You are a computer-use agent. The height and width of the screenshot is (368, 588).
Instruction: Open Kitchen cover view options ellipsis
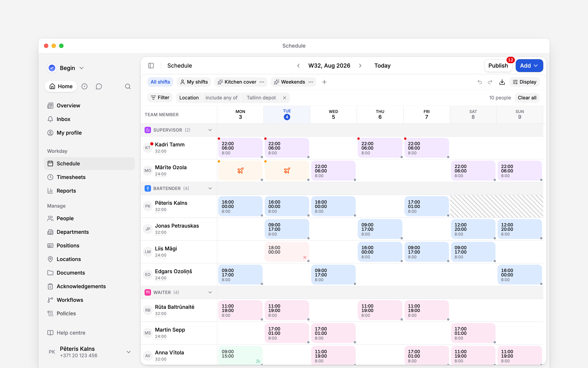262,82
